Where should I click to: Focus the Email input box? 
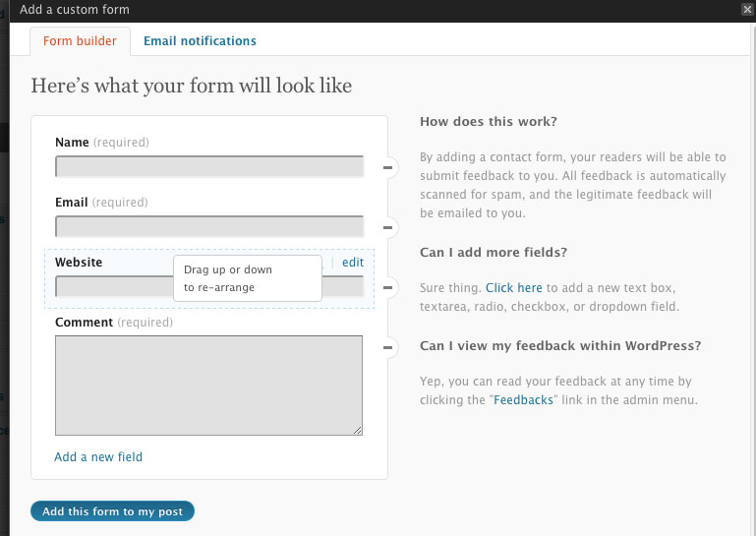coord(208,226)
